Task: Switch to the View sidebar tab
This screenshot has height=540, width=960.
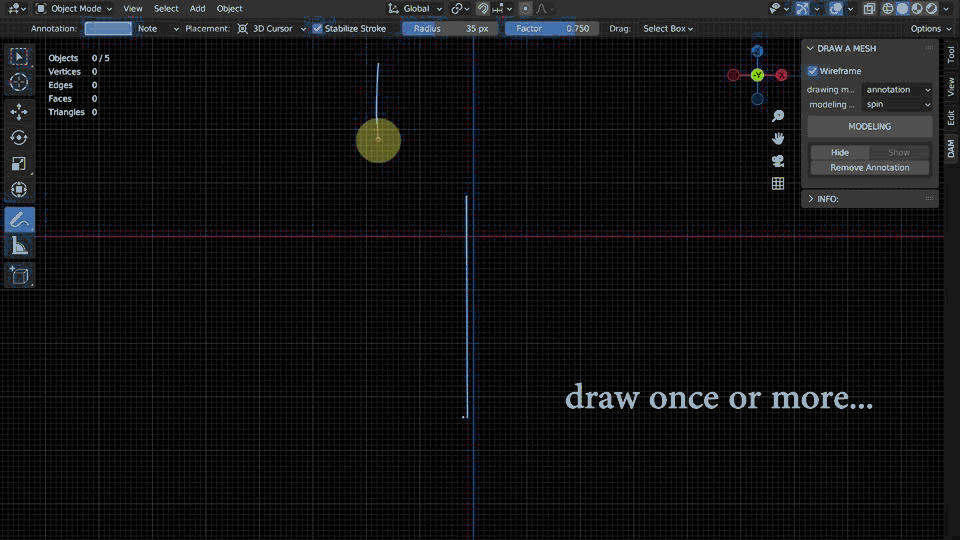Action: (951, 87)
